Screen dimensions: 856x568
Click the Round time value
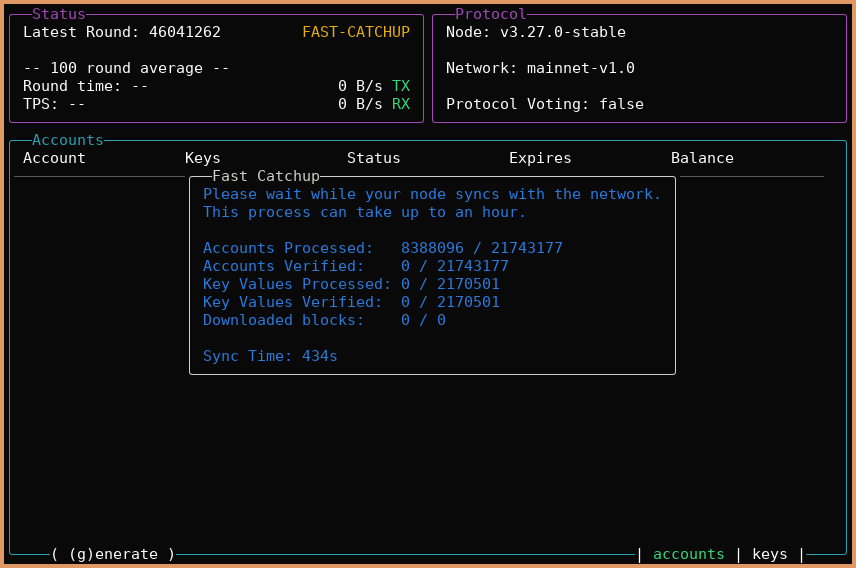[x=85, y=86]
